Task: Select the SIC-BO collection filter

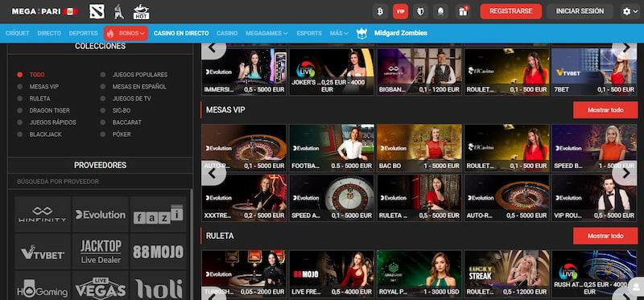Action: (116, 110)
